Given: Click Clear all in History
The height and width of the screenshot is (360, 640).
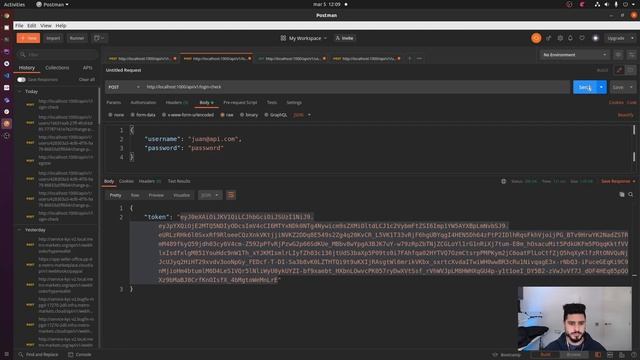Looking at the screenshot, I should pos(87,80).
